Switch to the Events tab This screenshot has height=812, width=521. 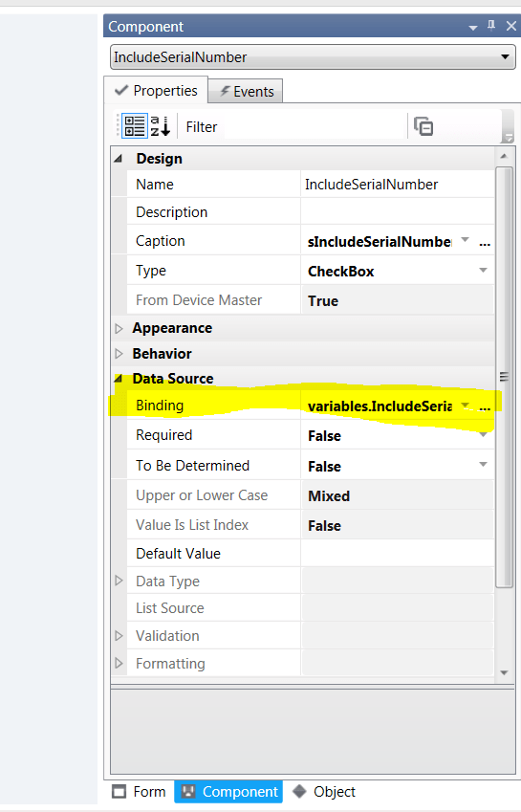246,91
